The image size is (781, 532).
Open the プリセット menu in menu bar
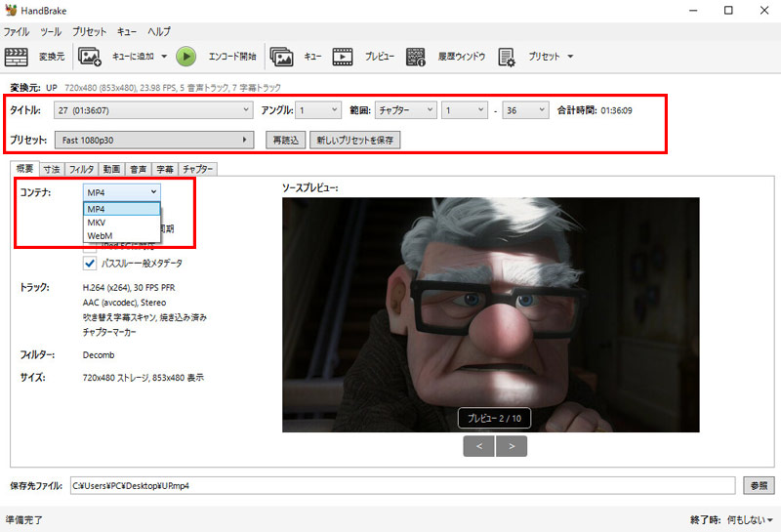(x=89, y=32)
